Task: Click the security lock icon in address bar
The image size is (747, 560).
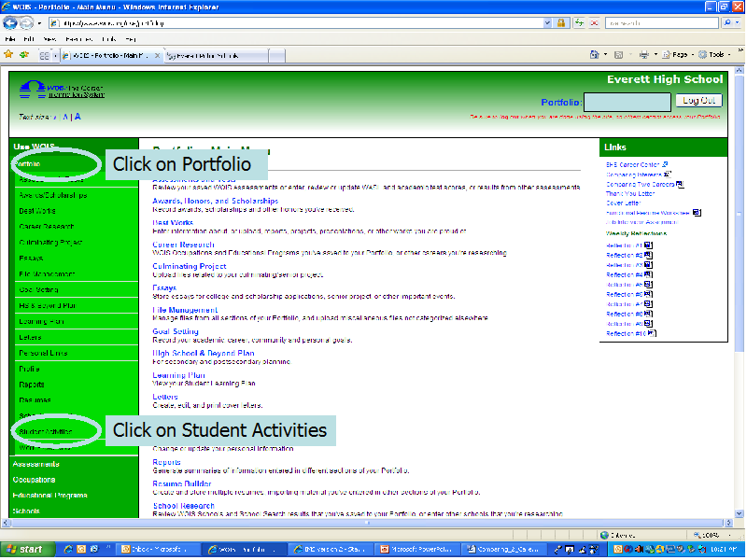Action: pyautogui.click(x=561, y=22)
